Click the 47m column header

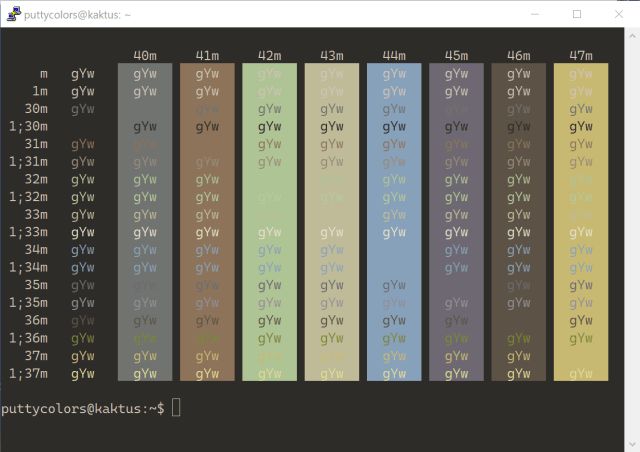(x=581, y=55)
